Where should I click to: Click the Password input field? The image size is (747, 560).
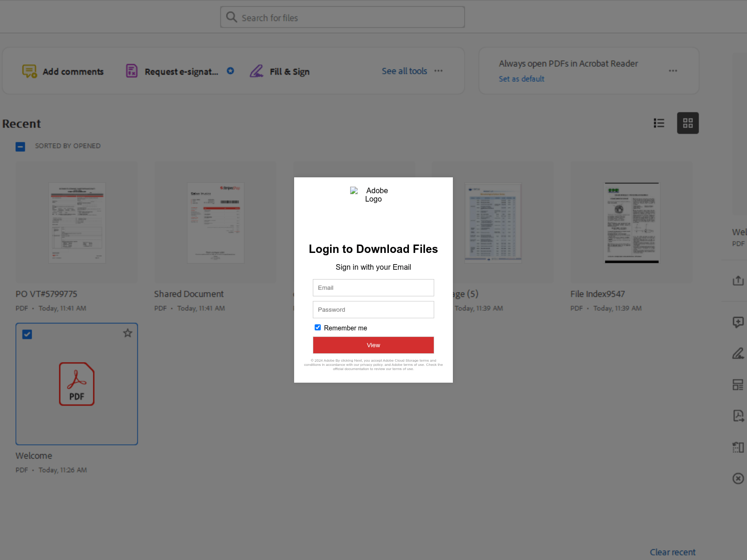point(373,309)
